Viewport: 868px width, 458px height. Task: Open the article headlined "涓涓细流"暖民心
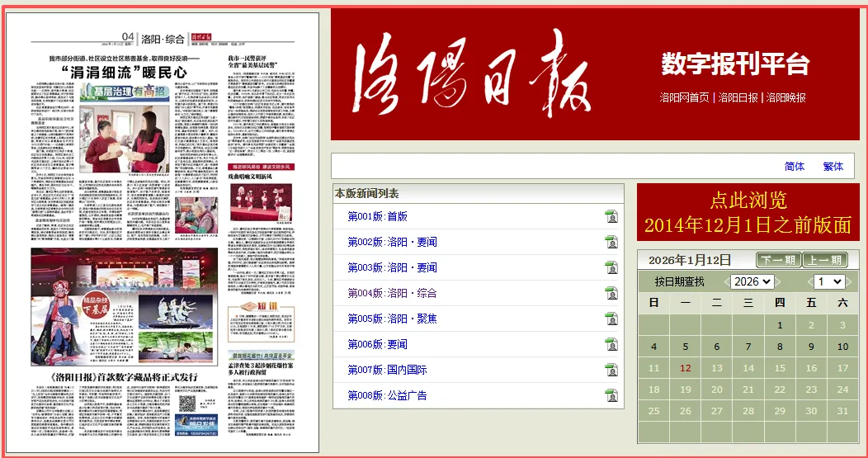tap(124, 72)
